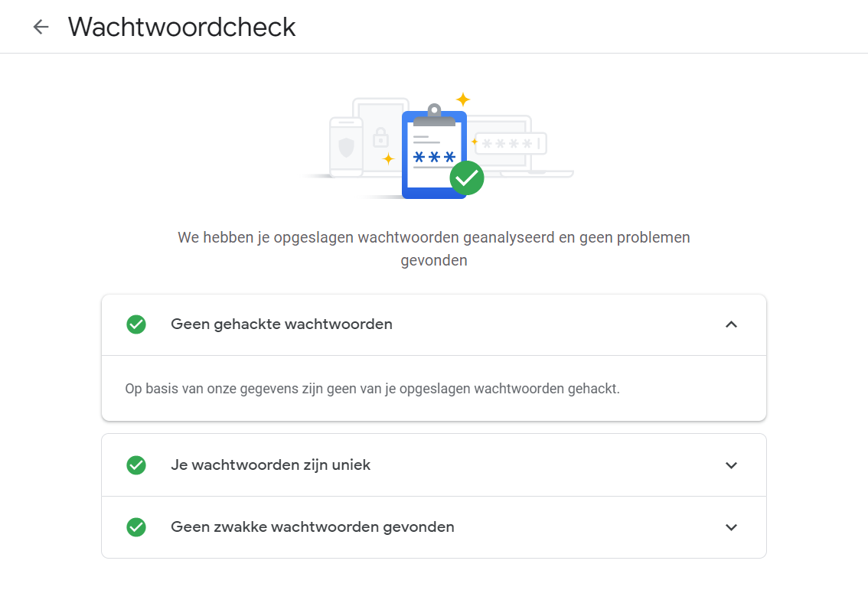This screenshot has width=868, height=590.
Task: Click the large green checkmark badge on clipboard
Action: coord(466,178)
